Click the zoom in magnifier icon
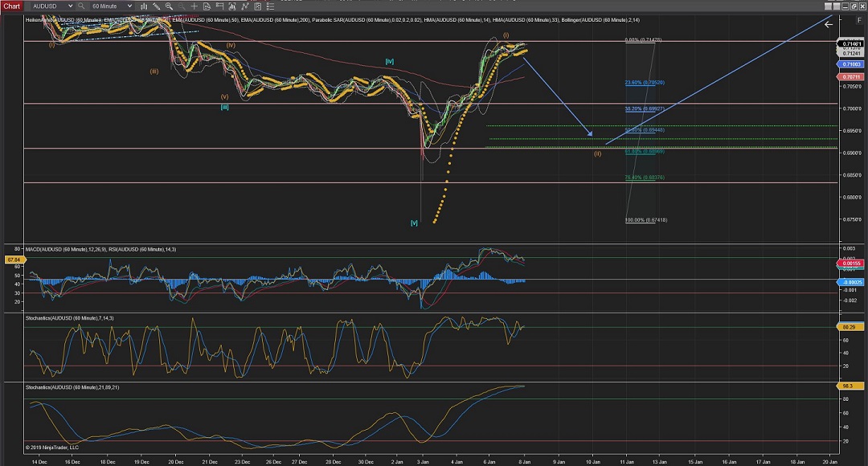This screenshot has width=868, height=466. (170, 6)
